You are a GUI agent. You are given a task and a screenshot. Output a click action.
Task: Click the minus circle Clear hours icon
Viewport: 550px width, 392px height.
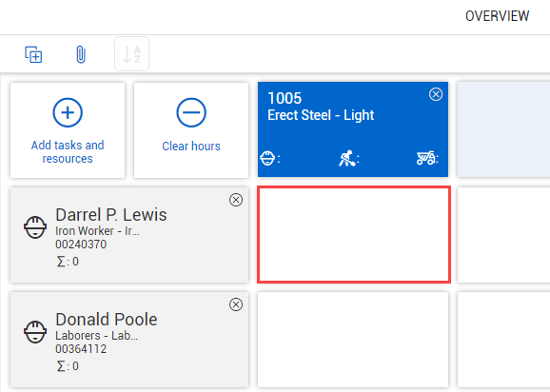[x=191, y=112]
